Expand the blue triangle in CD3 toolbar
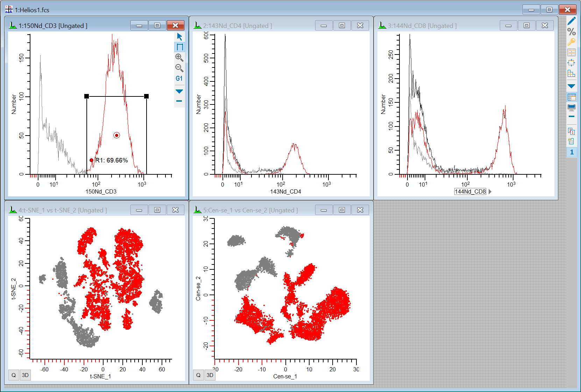The width and height of the screenshot is (581, 392). 179,91
